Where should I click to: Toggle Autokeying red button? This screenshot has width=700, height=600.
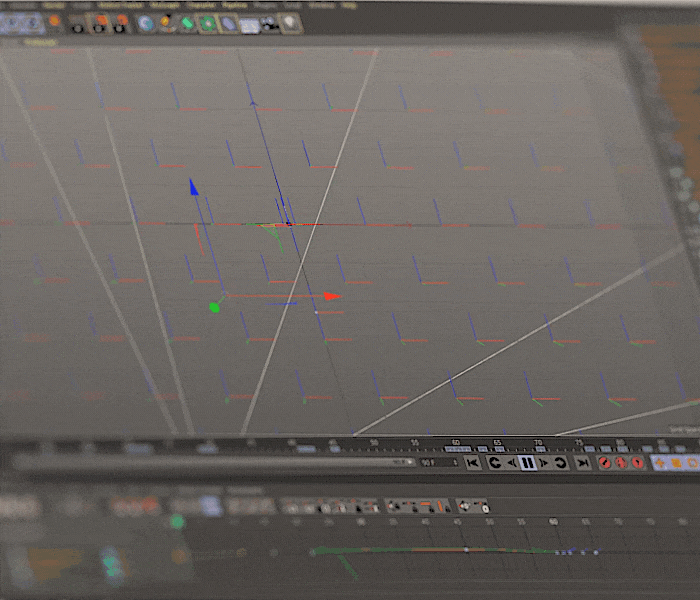pyautogui.click(x=621, y=463)
